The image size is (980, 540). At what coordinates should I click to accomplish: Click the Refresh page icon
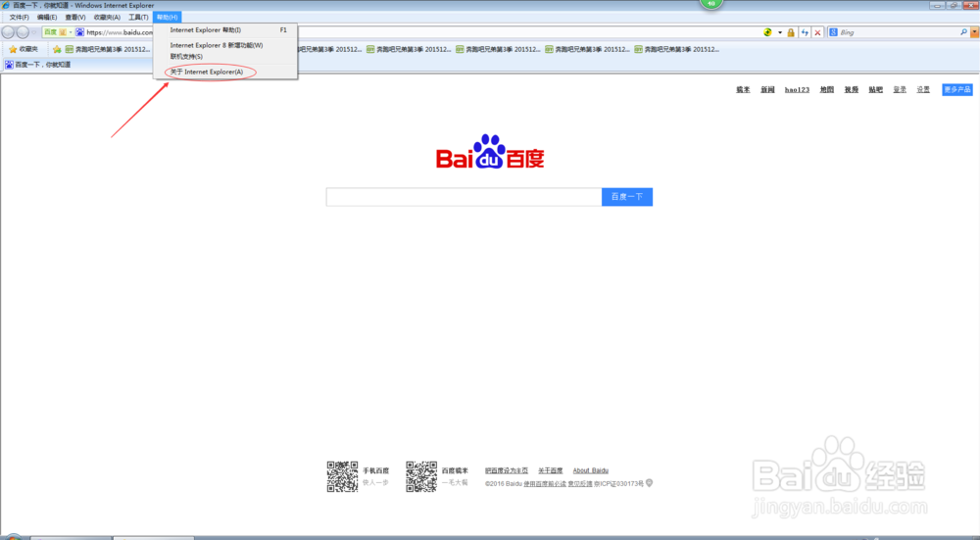click(x=805, y=32)
